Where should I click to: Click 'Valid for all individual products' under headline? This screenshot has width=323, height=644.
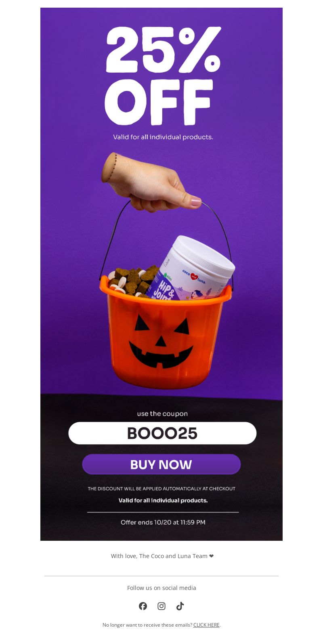[x=163, y=137]
